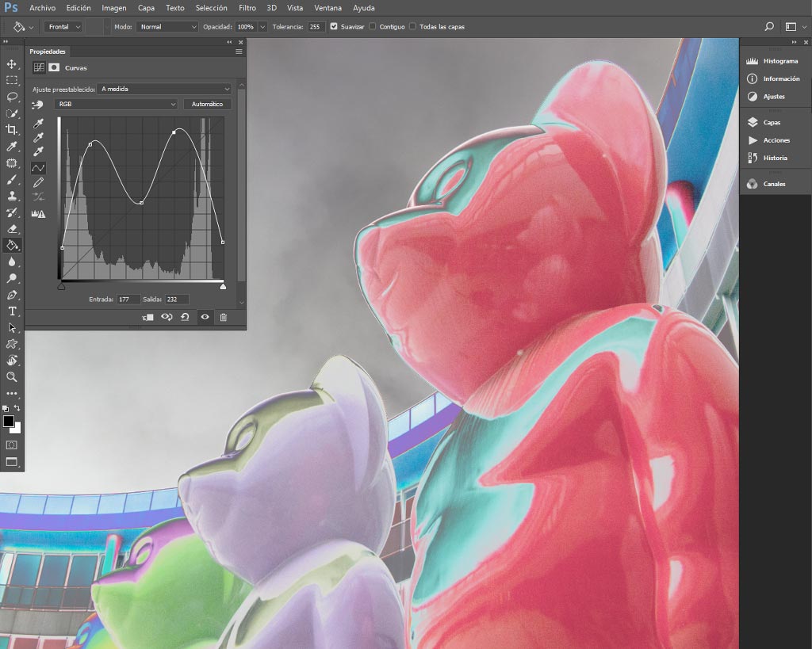Open the Capa menu

pos(146,8)
